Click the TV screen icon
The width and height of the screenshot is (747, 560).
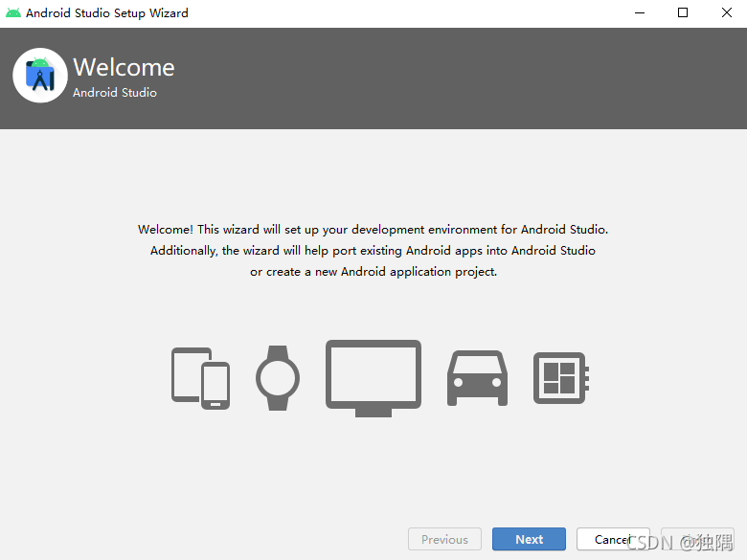[373, 378]
